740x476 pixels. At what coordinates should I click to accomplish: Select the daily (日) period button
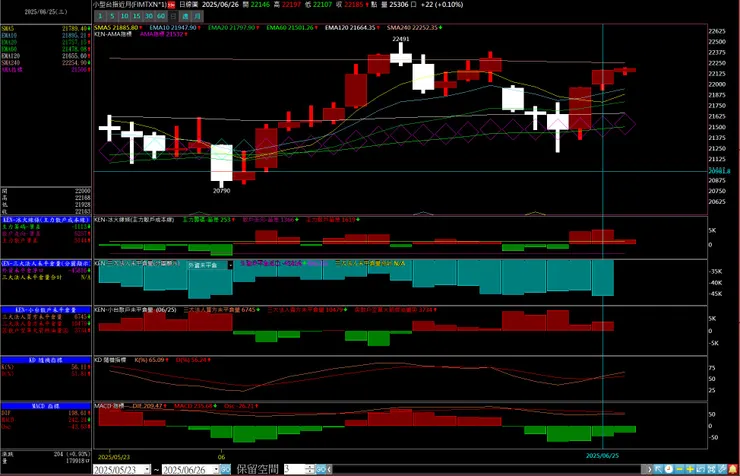pos(173,16)
